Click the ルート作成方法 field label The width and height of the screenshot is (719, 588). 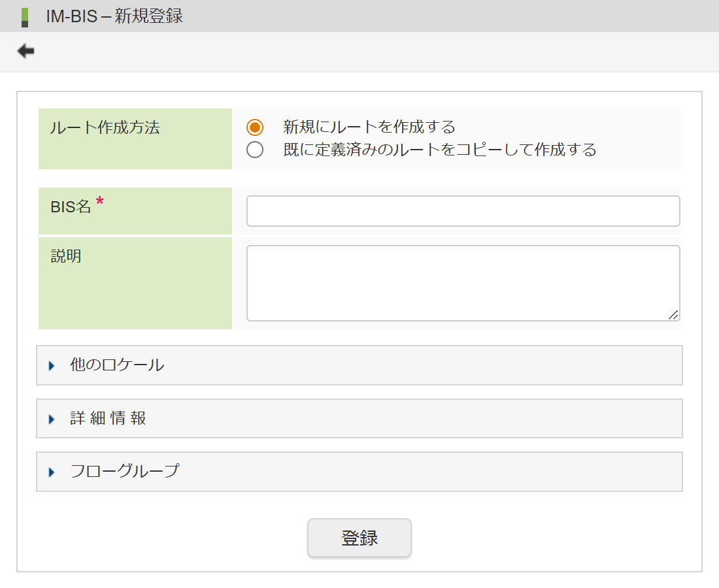click(x=105, y=128)
